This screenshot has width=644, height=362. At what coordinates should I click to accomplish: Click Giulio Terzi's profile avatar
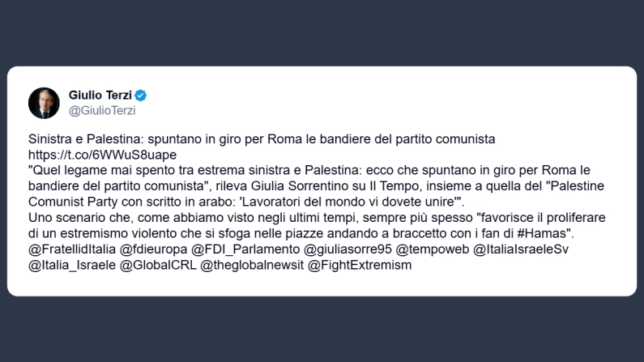point(44,103)
